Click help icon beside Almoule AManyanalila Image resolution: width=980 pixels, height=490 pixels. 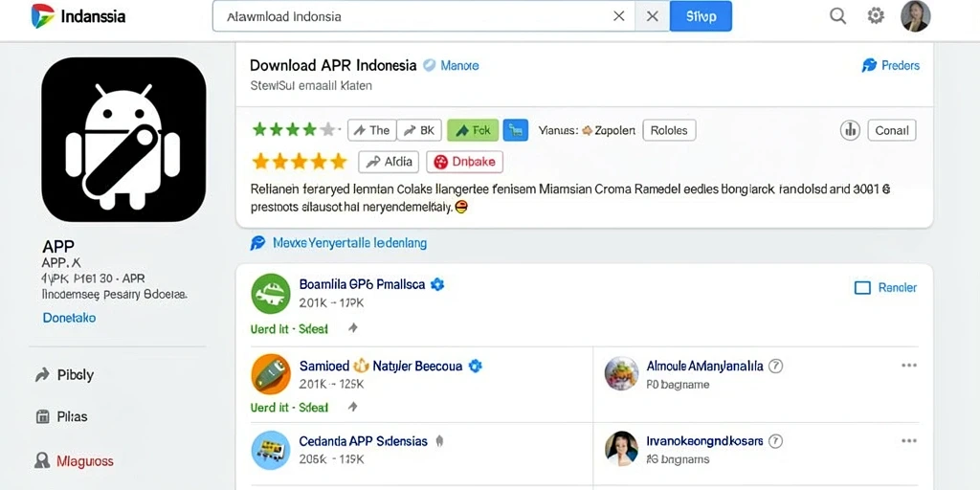click(x=775, y=367)
